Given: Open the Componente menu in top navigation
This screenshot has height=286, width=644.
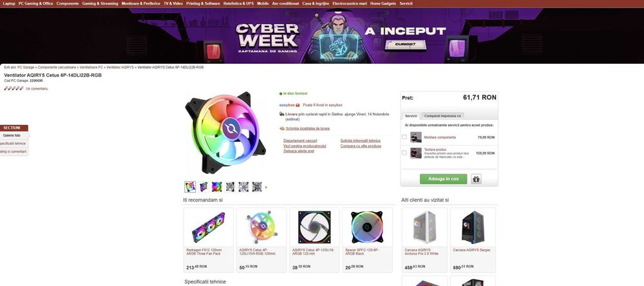Looking at the screenshot, I should pos(68,3).
